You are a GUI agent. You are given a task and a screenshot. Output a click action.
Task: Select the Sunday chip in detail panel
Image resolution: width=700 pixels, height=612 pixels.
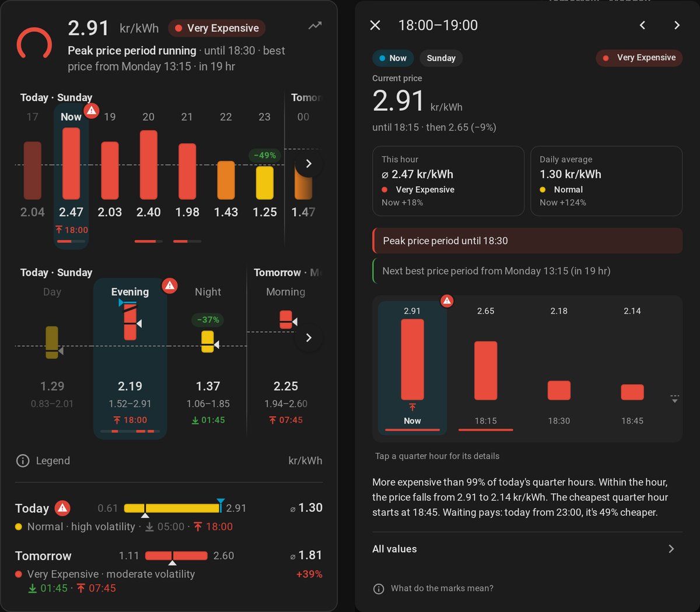pyautogui.click(x=441, y=58)
